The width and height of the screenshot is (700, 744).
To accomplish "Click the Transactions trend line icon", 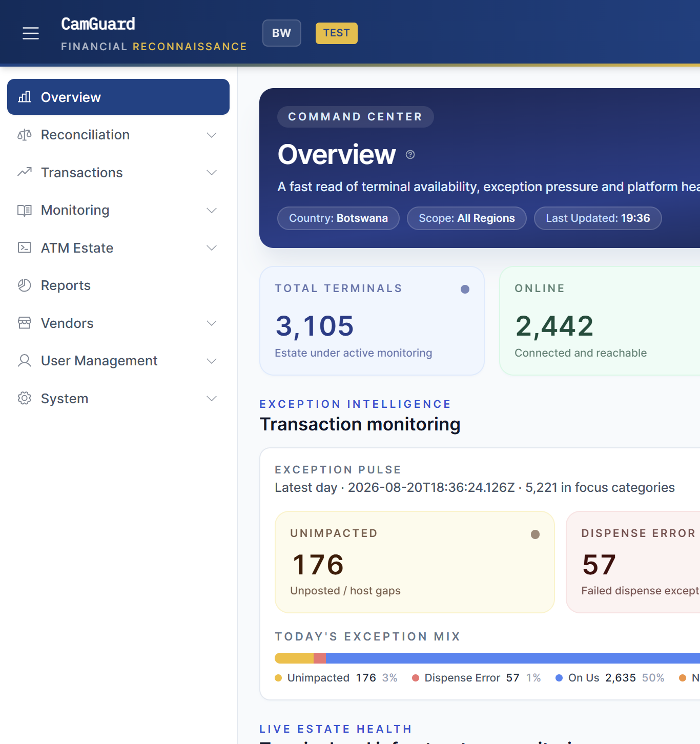I will coord(25,173).
